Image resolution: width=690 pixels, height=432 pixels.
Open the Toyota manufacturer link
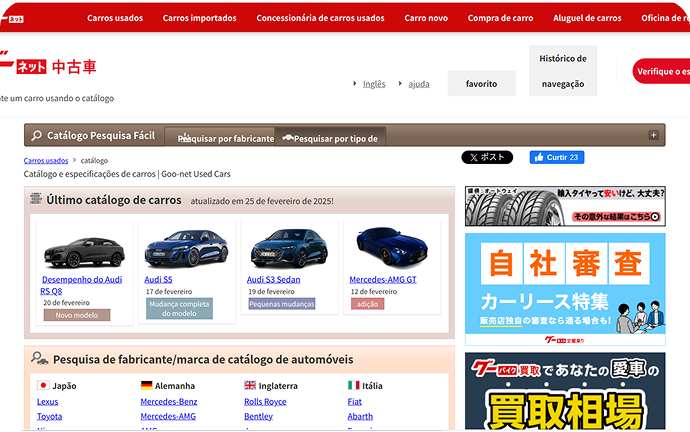49,416
